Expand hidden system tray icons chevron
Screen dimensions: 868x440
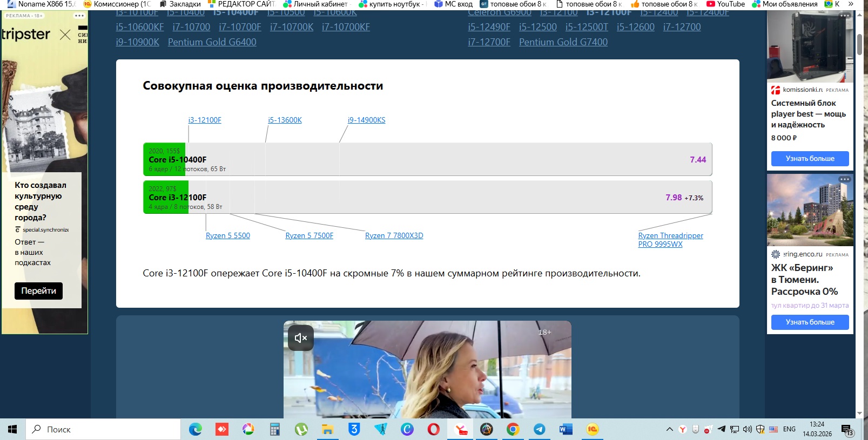click(669, 429)
